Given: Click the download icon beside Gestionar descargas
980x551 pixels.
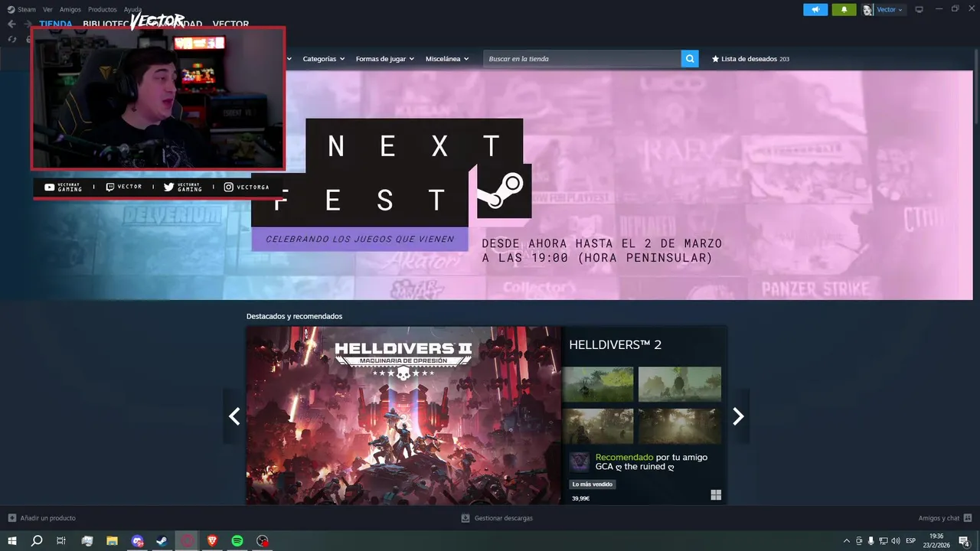Looking at the screenshot, I should click(465, 518).
